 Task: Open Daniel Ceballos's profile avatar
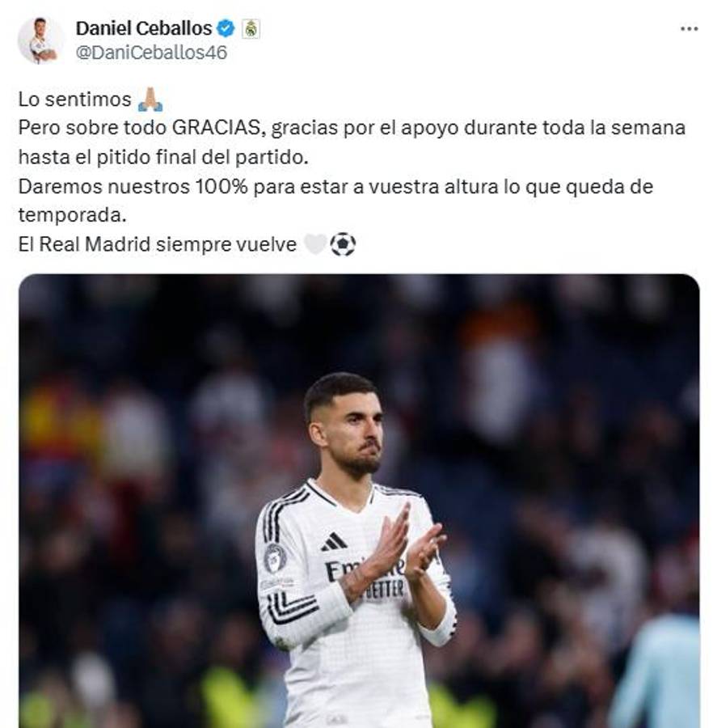point(40,40)
